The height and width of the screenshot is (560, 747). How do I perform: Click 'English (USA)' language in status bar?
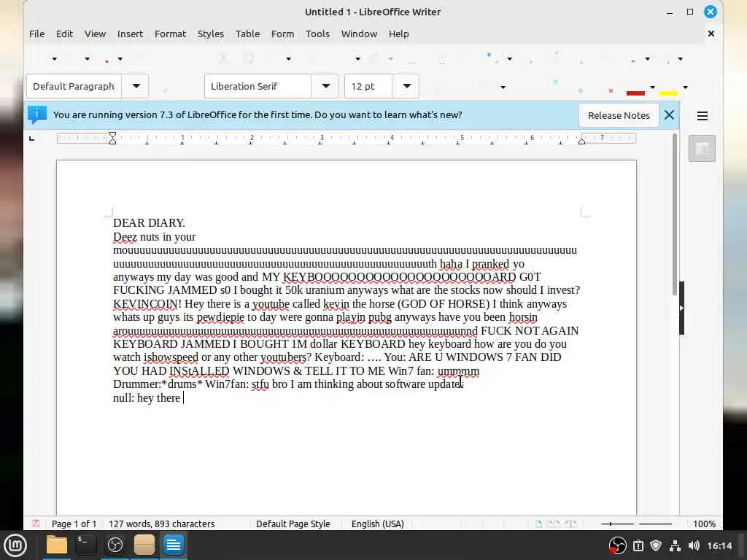click(378, 524)
